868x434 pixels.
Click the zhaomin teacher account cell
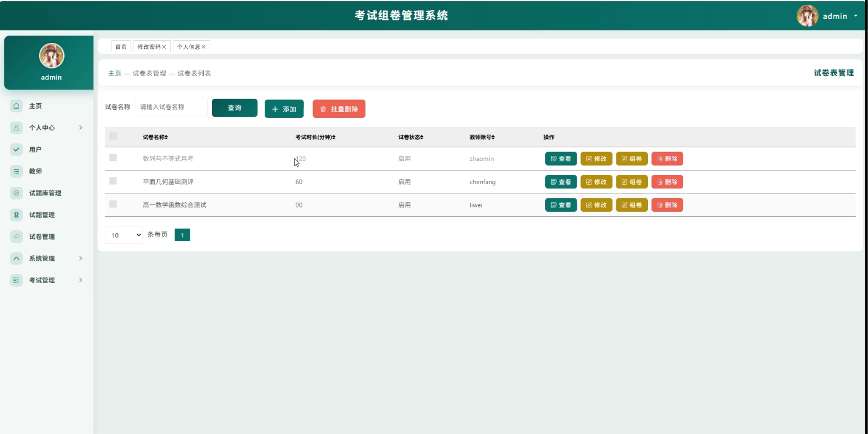(x=482, y=159)
